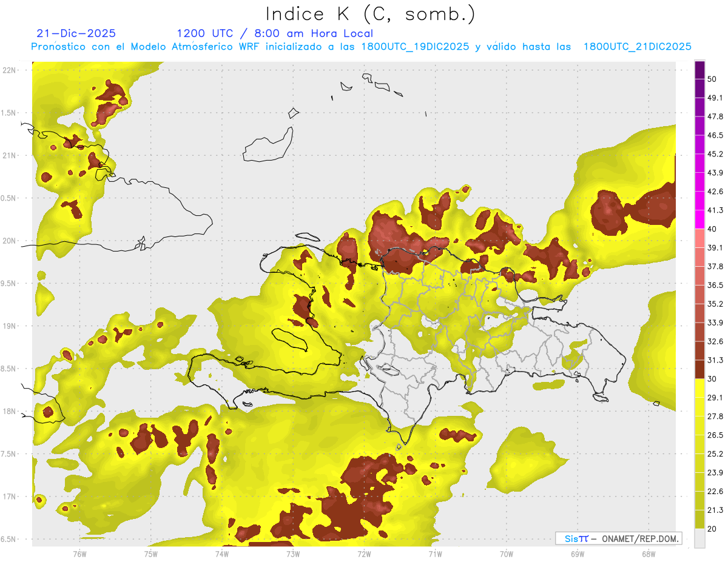Click the "71W" longitude axis label
The height and width of the screenshot is (562, 728).
tap(435, 554)
